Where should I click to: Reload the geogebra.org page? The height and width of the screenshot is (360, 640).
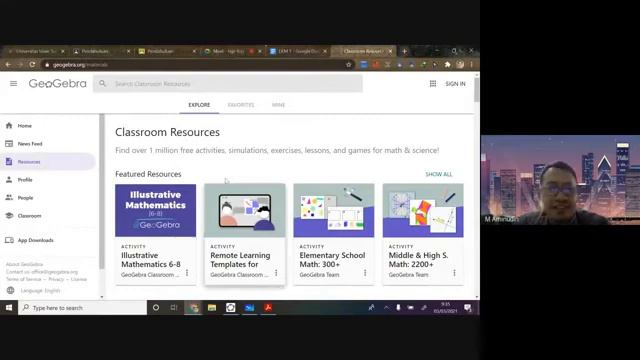click(32, 64)
